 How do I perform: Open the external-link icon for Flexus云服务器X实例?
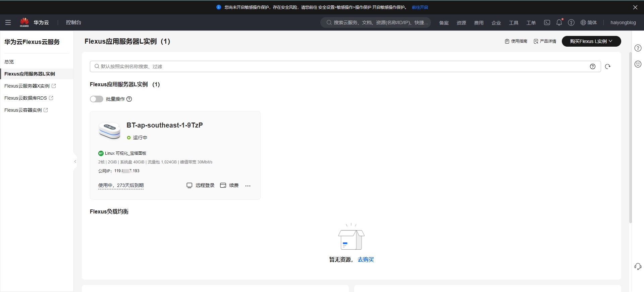54,86
